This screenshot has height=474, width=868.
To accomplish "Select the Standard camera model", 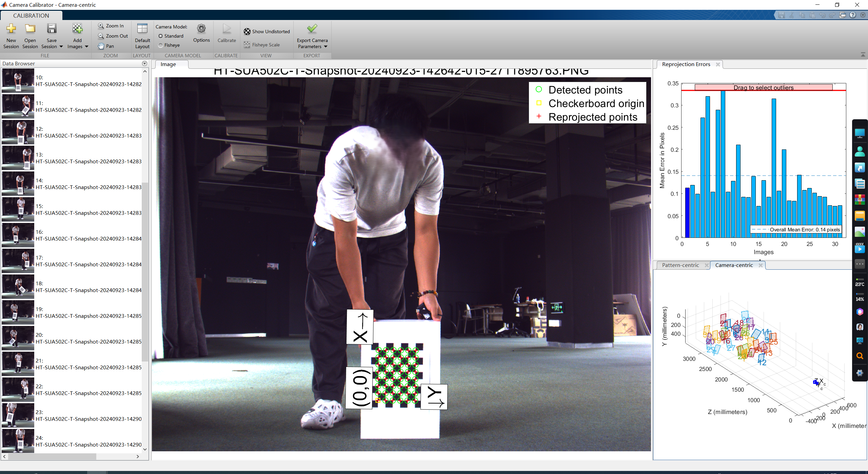I will (x=161, y=36).
